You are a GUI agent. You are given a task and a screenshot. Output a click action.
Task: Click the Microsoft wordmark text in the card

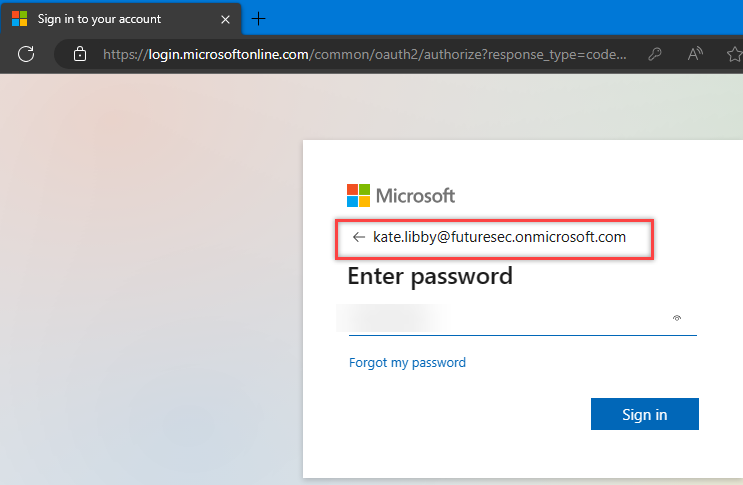click(x=415, y=195)
